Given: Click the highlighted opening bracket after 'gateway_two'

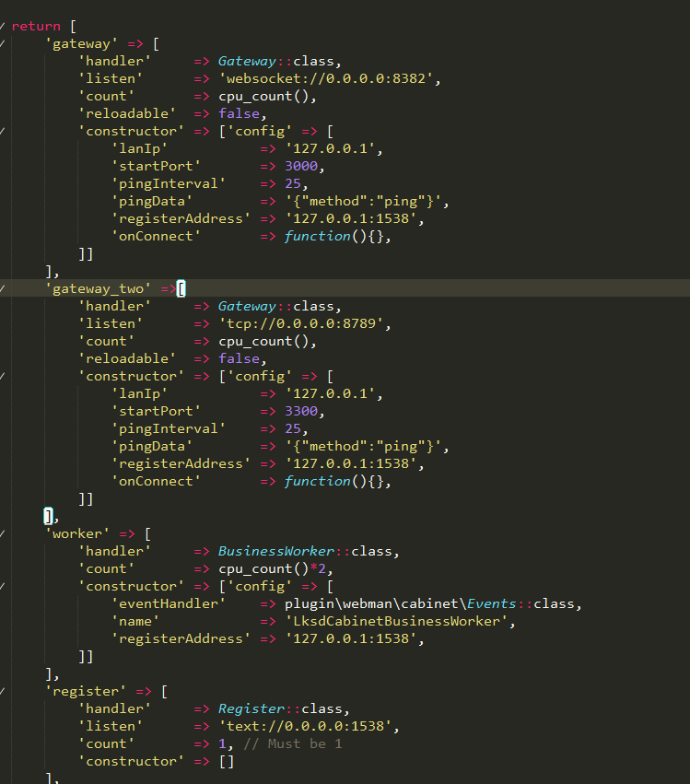Looking at the screenshot, I should pos(181,288).
